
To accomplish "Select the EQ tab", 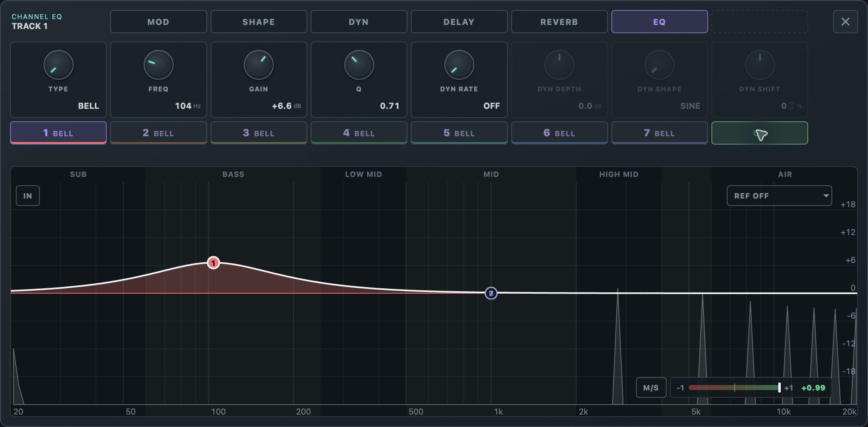I will coord(660,22).
